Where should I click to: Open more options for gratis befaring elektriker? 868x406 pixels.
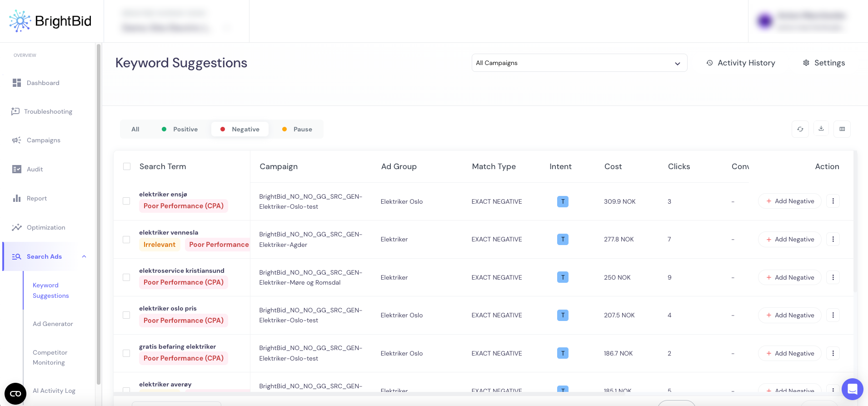833,353
